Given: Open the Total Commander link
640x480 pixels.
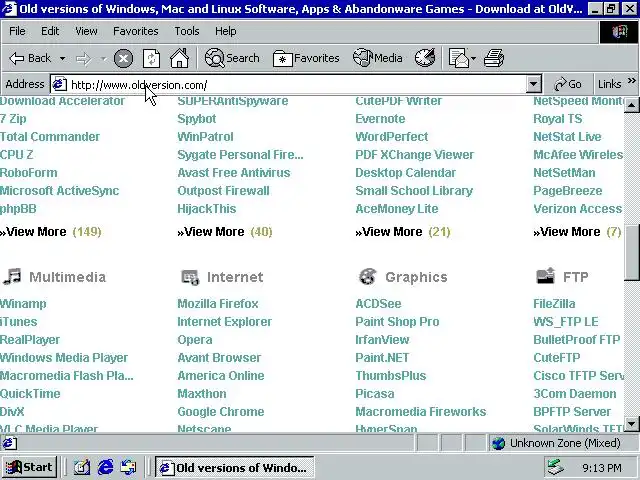Looking at the screenshot, I should coord(50,137).
